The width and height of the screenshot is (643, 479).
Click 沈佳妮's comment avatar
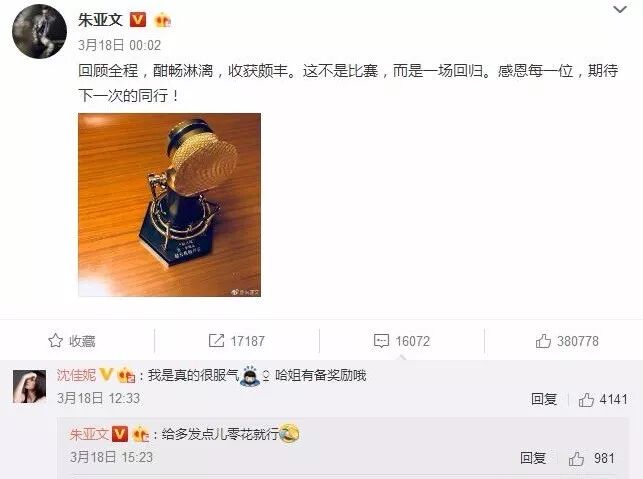point(30,387)
